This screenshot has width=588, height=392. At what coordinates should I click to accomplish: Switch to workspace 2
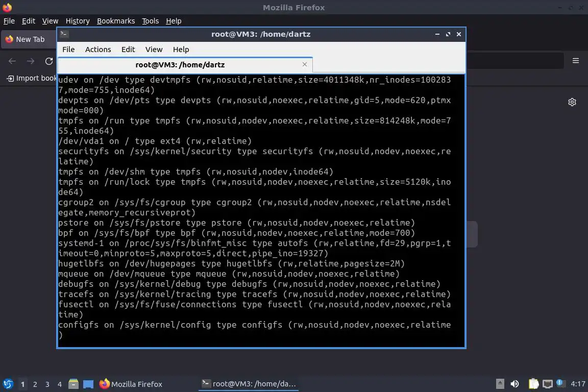pyautogui.click(x=35, y=384)
